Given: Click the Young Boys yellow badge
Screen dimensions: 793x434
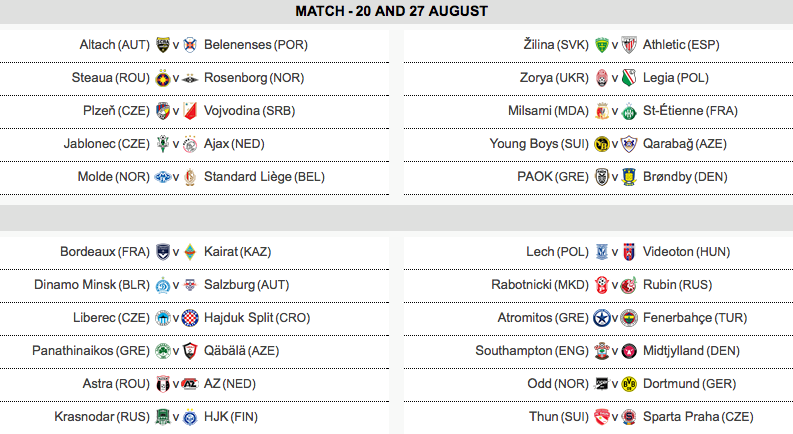Looking at the screenshot, I should (602, 144).
